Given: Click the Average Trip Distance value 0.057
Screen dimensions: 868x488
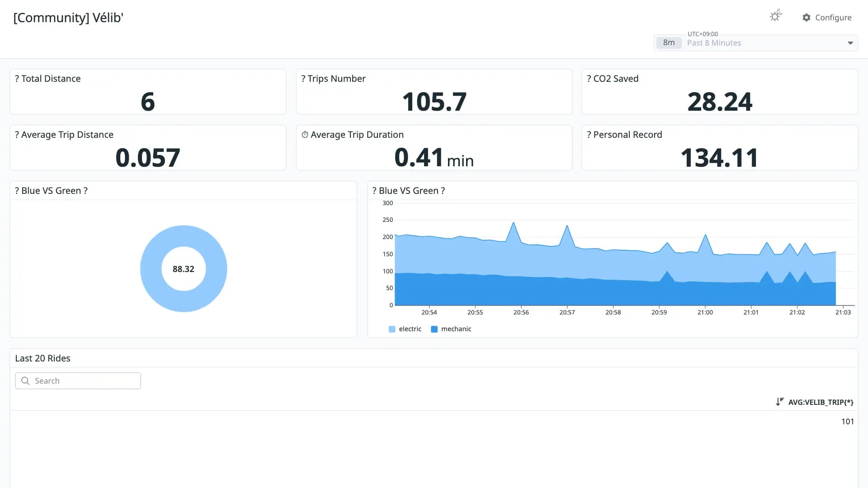Looking at the screenshot, I should click(148, 158).
